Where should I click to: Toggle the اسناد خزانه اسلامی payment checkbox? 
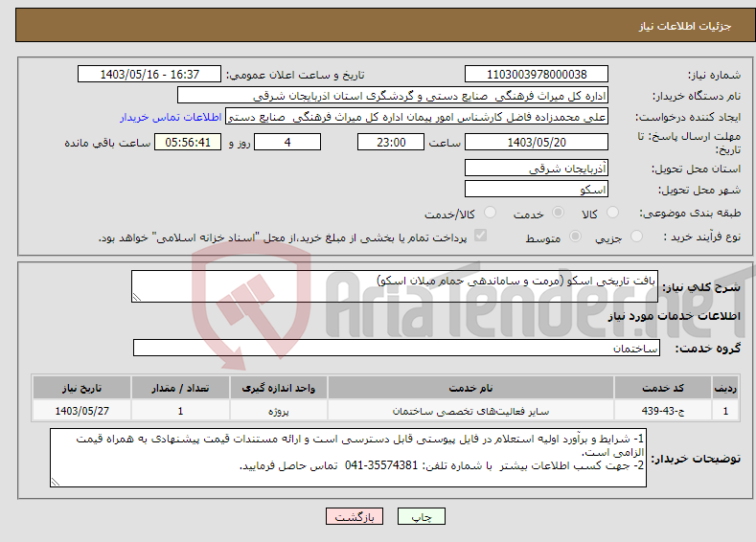(x=480, y=236)
